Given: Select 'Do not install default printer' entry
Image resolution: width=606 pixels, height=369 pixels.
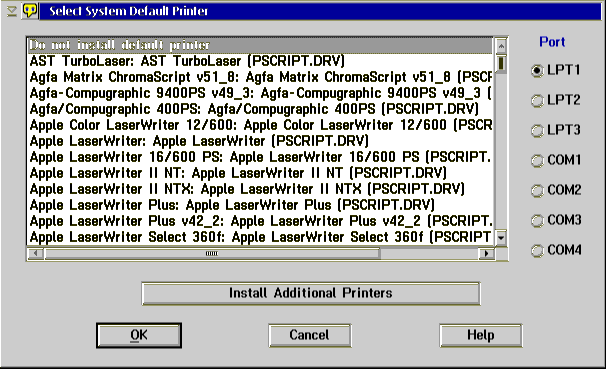Looking at the screenshot, I should pos(260,45).
